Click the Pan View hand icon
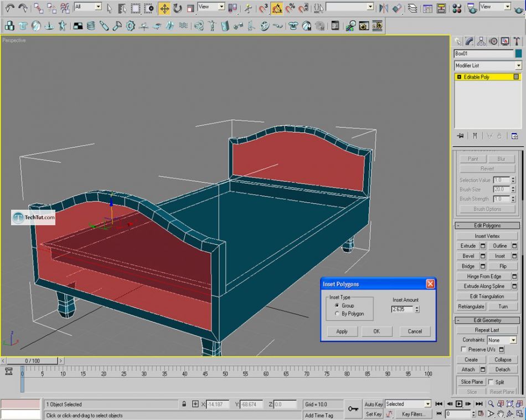This screenshot has height=420, width=526. 501,414
